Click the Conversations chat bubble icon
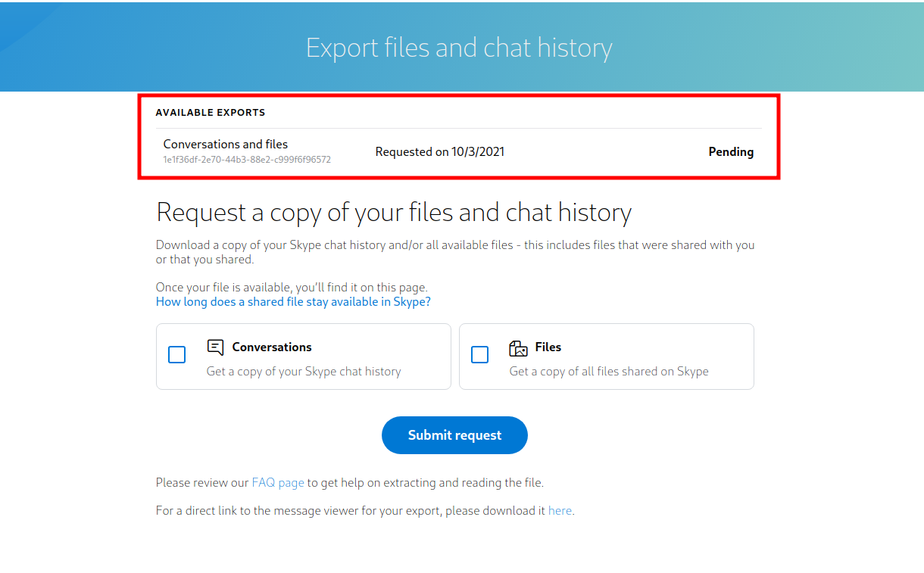The image size is (924, 573). (215, 347)
